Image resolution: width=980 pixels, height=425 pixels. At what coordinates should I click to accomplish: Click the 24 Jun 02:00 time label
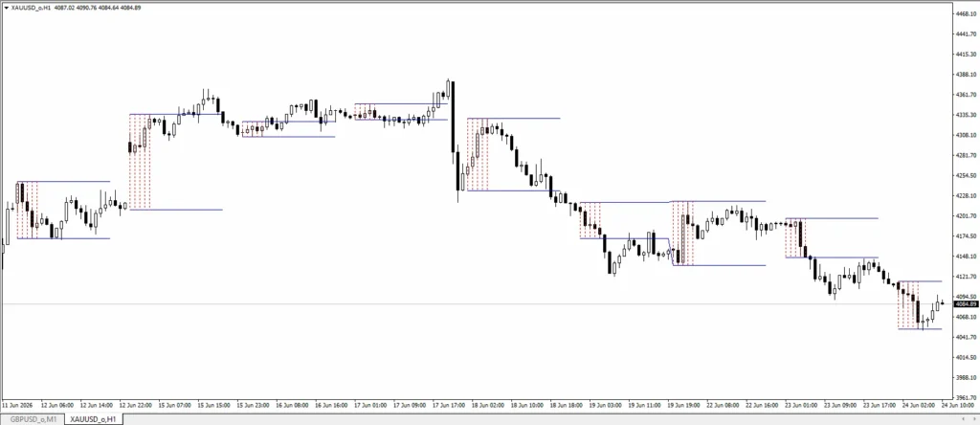[x=920, y=405]
